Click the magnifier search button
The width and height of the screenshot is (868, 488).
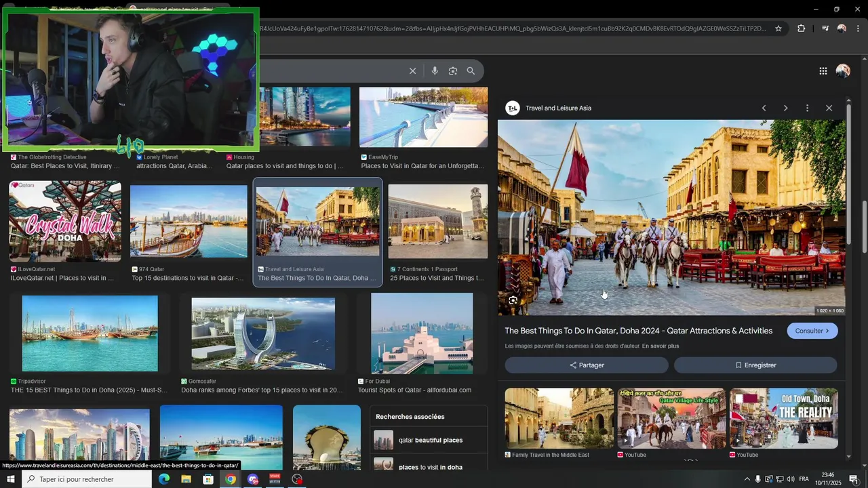point(471,71)
